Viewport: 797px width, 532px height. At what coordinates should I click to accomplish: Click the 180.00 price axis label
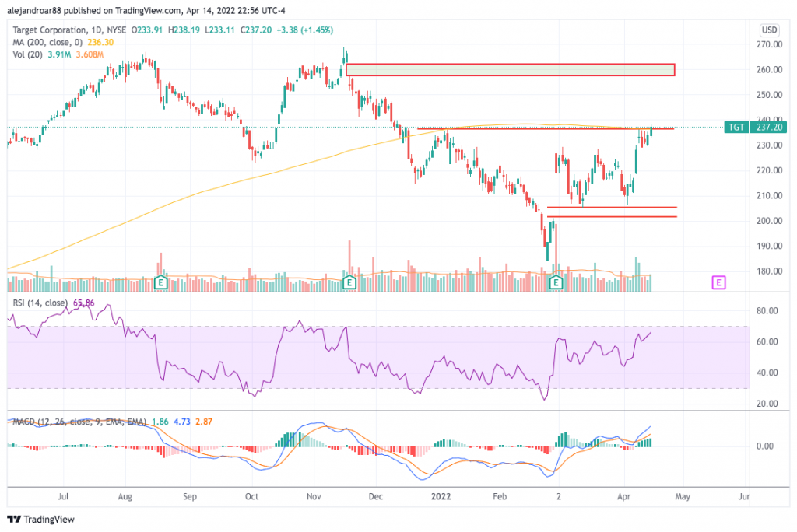tap(769, 271)
